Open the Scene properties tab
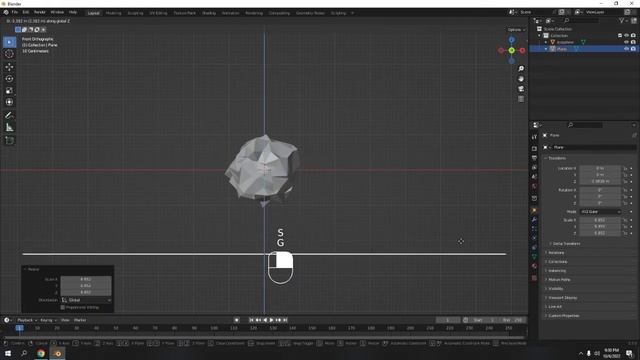Viewport: 640px width, 360px height. [534, 177]
